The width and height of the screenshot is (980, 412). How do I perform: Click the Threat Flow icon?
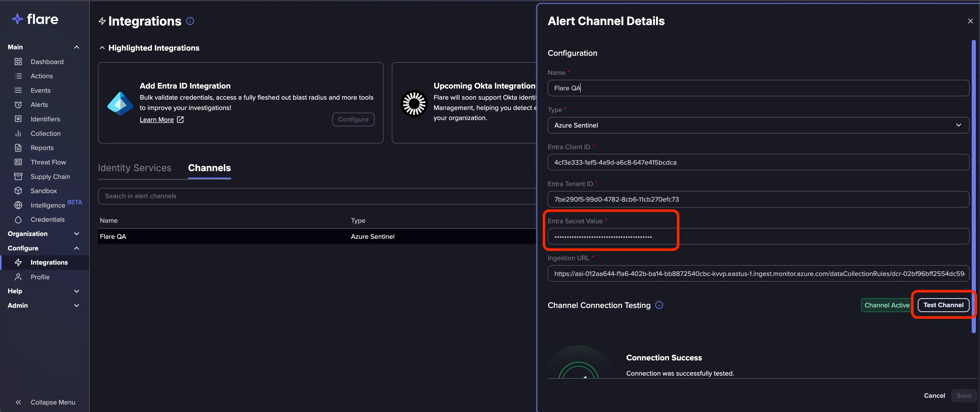[x=18, y=162]
